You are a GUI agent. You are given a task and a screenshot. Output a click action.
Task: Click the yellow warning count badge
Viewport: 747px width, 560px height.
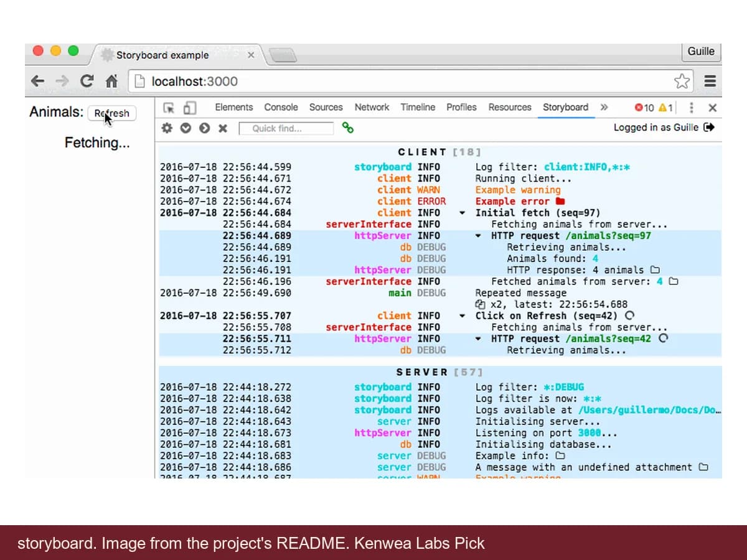tap(665, 108)
